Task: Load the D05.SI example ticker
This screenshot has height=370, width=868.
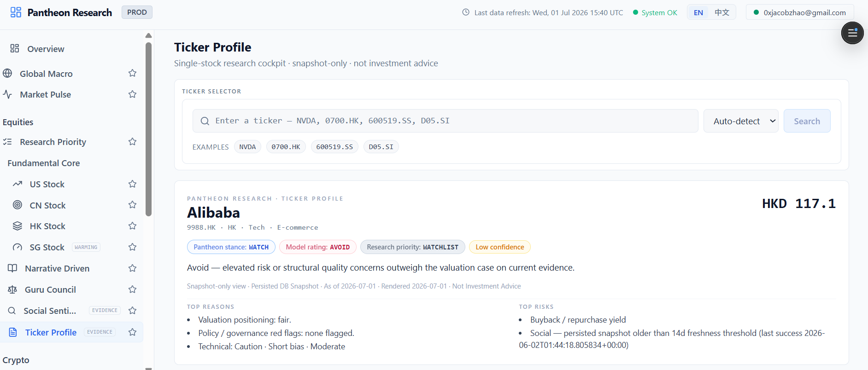Action: pos(381,147)
